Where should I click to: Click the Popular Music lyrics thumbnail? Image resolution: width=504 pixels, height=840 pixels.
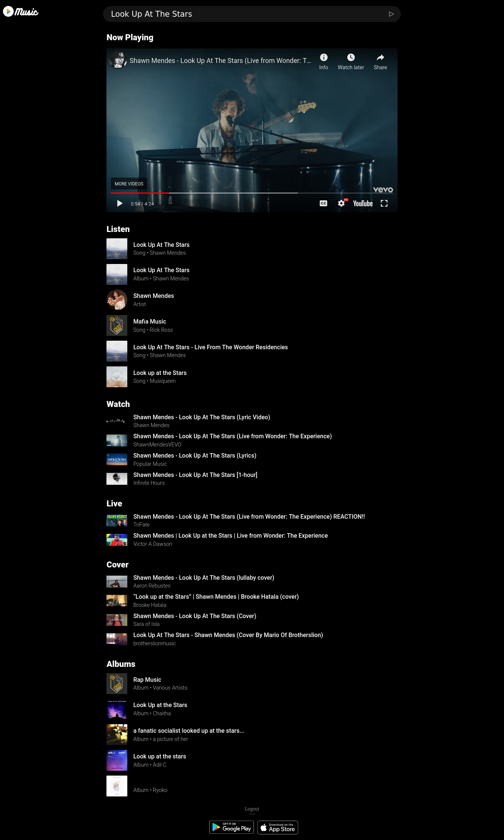pos(117,459)
